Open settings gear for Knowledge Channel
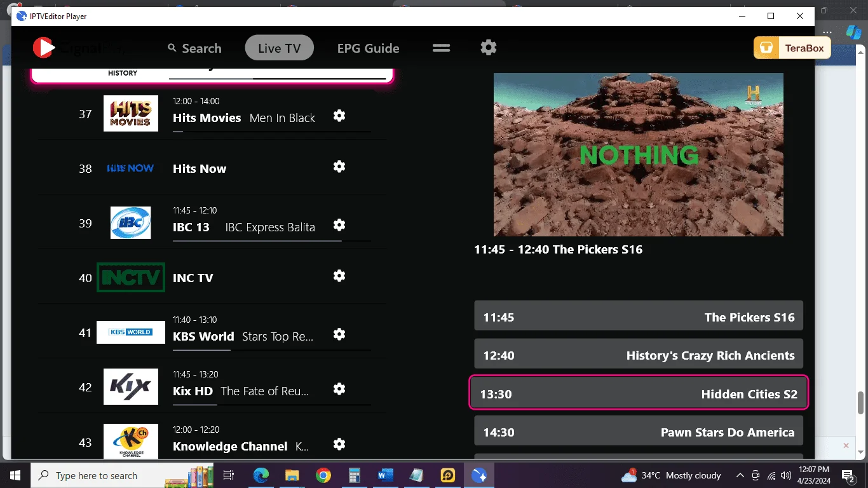Image resolution: width=868 pixels, height=488 pixels. point(339,444)
